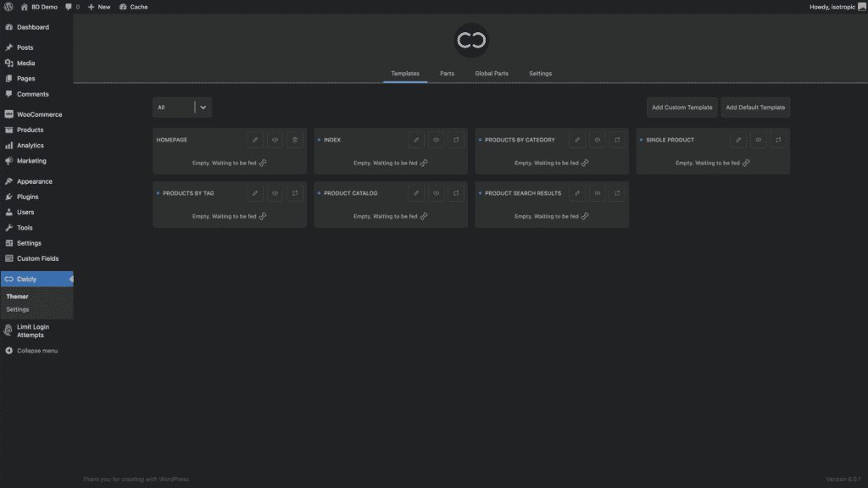Click bone icon under PRODUCTS BY TAG

pyautogui.click(x=263, y=216)
